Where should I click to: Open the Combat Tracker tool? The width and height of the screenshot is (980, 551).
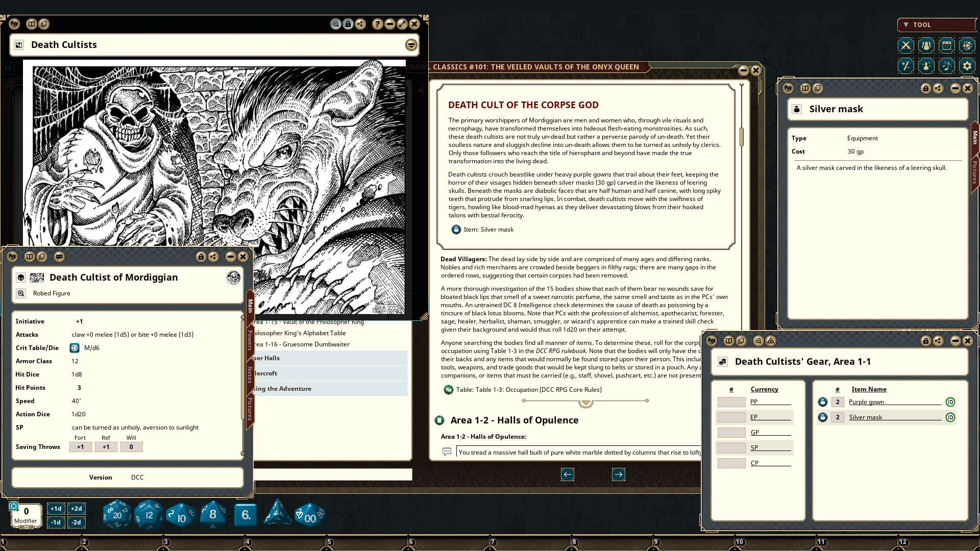point(905,45)
